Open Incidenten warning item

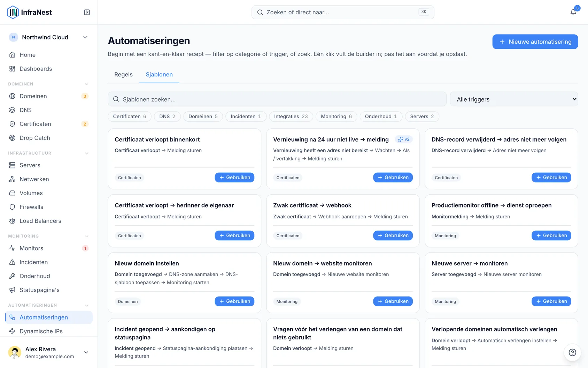pos(49,262)
